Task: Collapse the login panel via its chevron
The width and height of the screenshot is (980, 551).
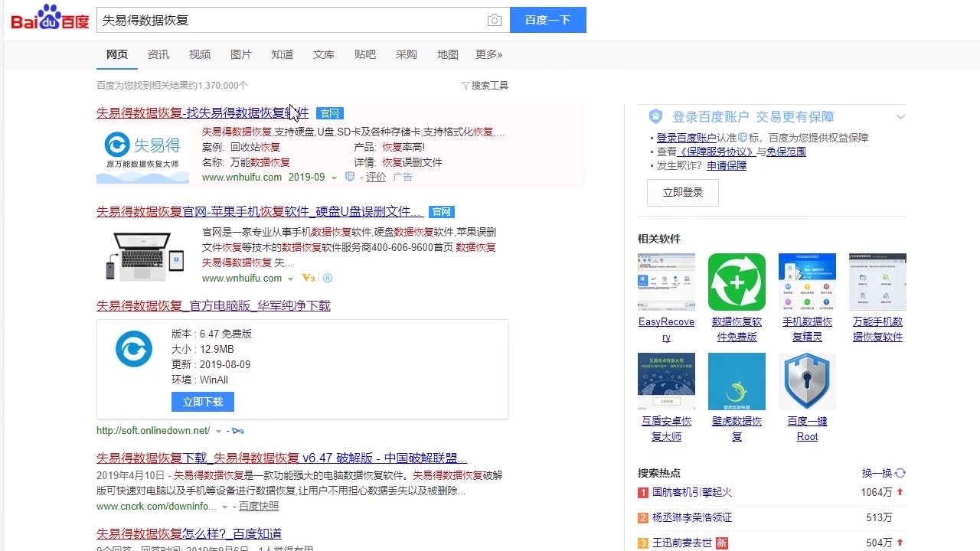Action: tap(900, 116)
